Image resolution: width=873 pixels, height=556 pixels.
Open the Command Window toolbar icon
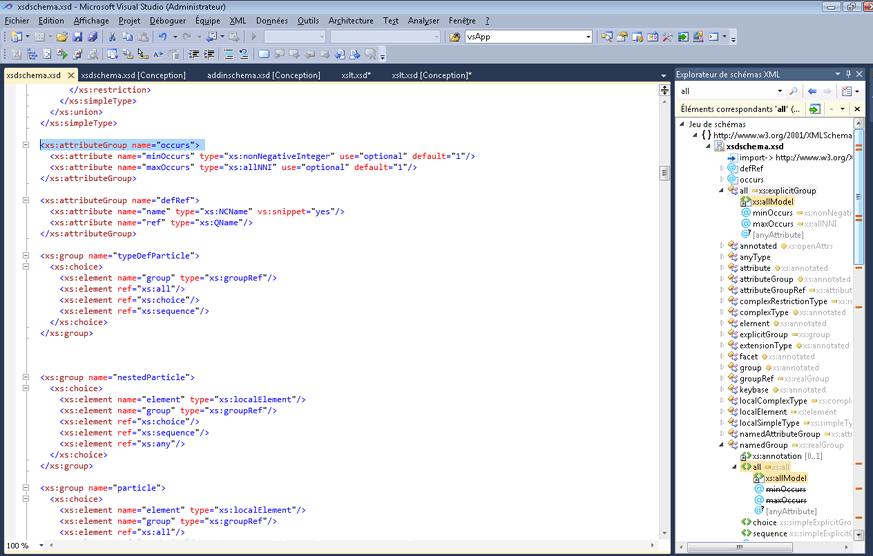[713, 37]
